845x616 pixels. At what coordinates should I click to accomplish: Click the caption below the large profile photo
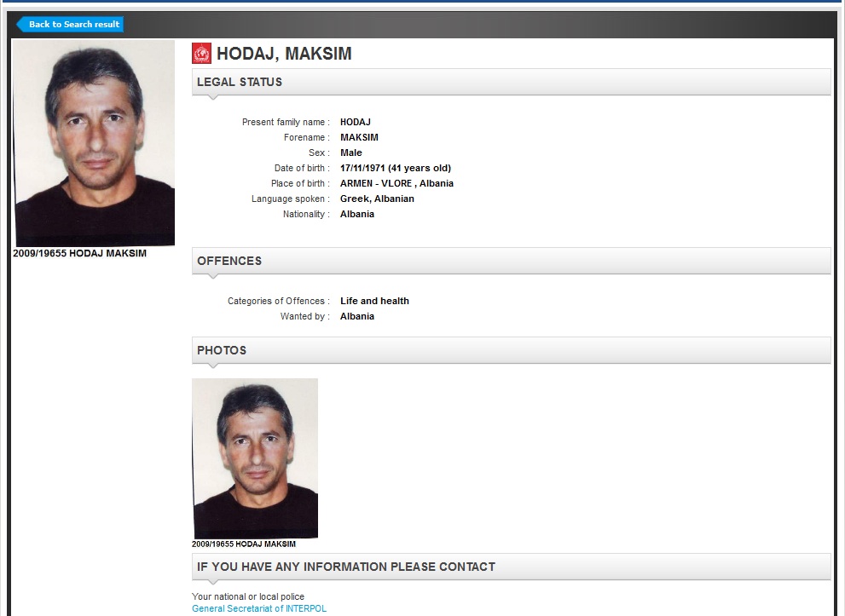[x=80, y=253]
